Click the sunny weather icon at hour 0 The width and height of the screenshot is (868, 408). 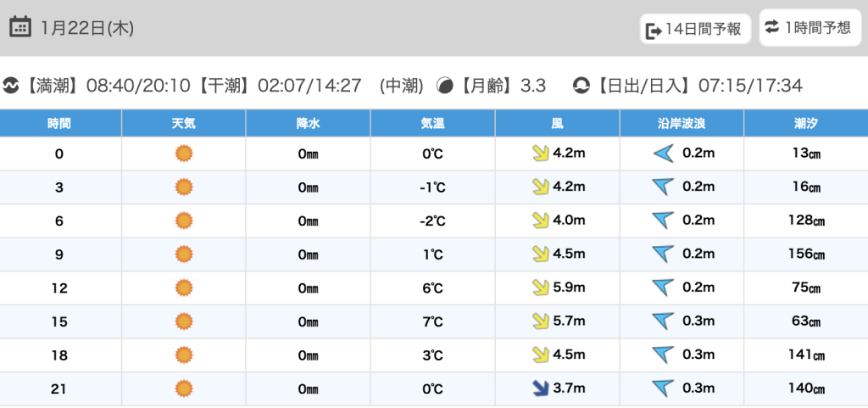[x=183, y=154]
